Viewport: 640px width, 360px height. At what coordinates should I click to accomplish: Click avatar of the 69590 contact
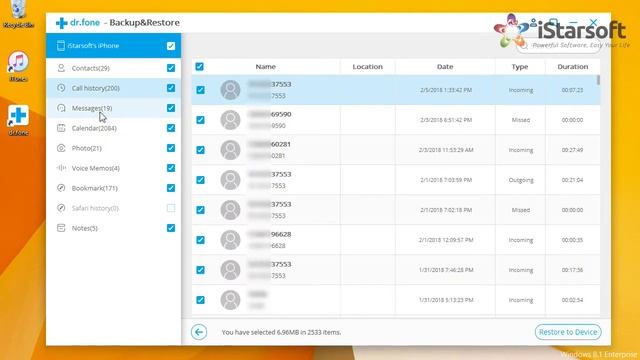230,120
